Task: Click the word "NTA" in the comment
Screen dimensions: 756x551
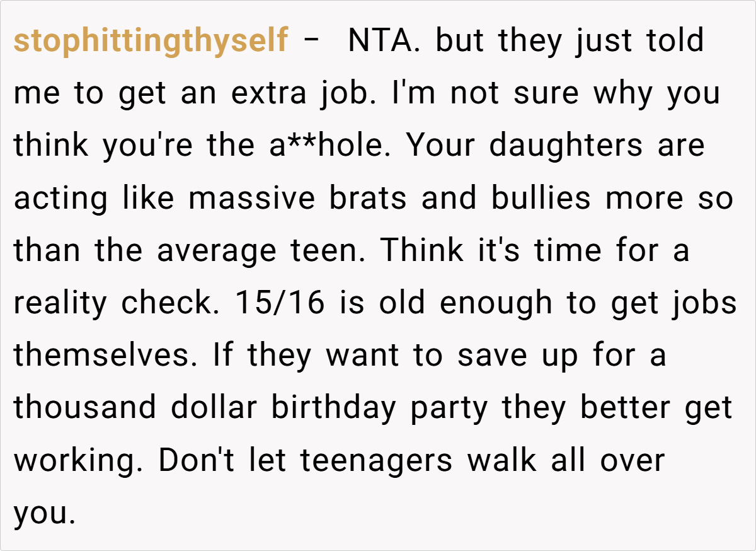Action: coord(382,42)
